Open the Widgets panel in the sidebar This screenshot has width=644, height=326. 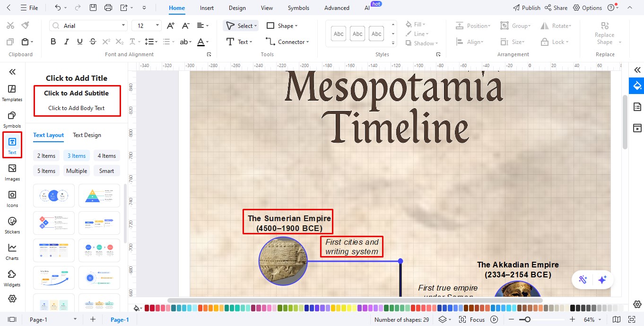pos(12,277)
